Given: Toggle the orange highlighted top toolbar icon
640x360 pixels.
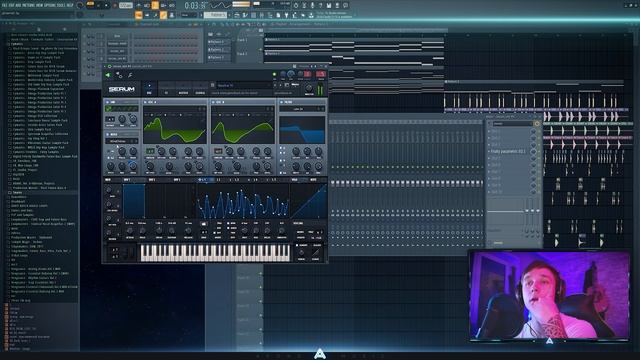Looking at the screenshot, I should (x=155, y=6).
